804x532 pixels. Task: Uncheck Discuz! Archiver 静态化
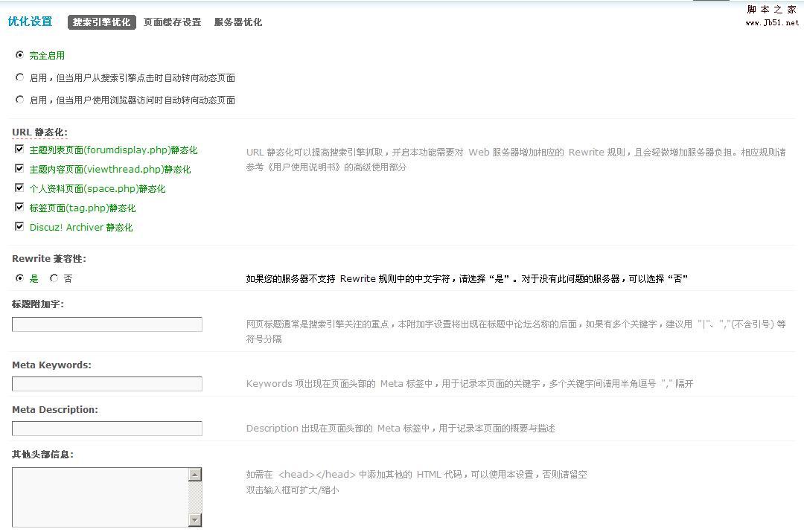pyautogui.click(x=19, y=227)
